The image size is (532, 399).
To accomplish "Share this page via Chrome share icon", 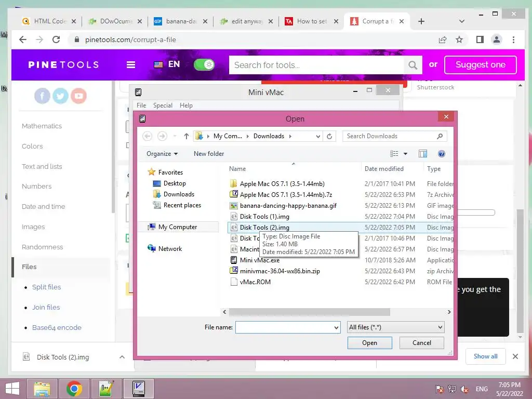I will pyautogui.click(x=443, y=39).
